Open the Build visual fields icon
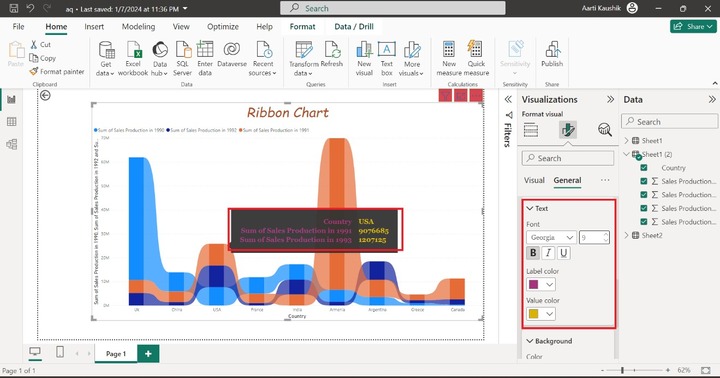Viewport: 720px width, 378px height. click(x=531, y=130)
